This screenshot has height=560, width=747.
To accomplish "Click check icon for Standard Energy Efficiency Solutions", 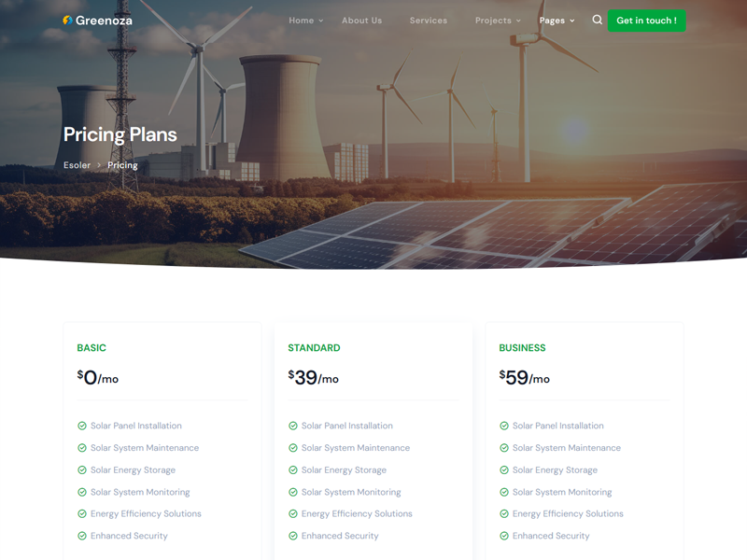I will point(293,514).
